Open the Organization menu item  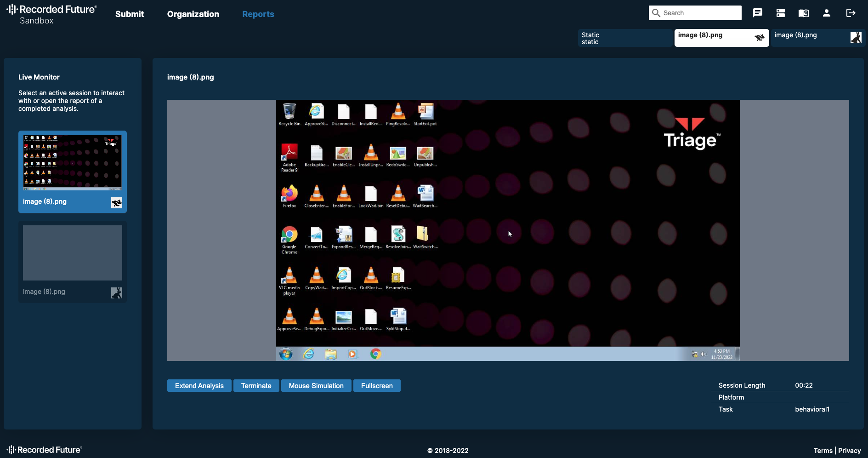[x=193, y=14]
